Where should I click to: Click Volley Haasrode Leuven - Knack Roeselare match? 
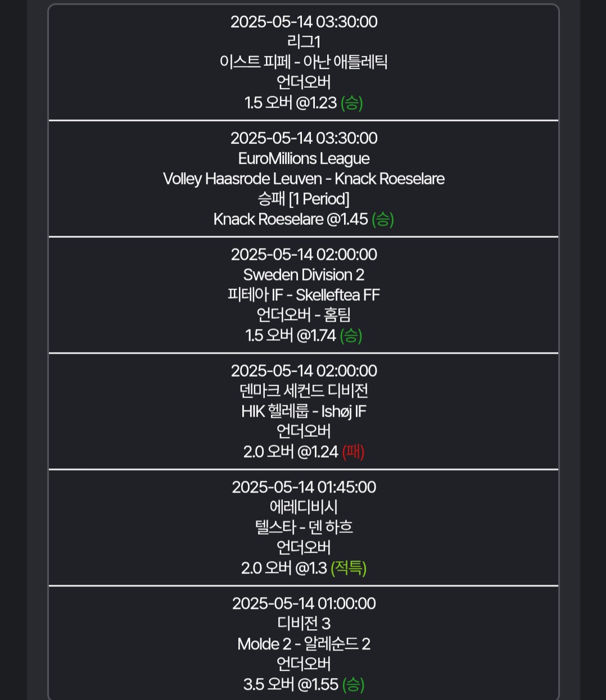[x=304, y=179]
